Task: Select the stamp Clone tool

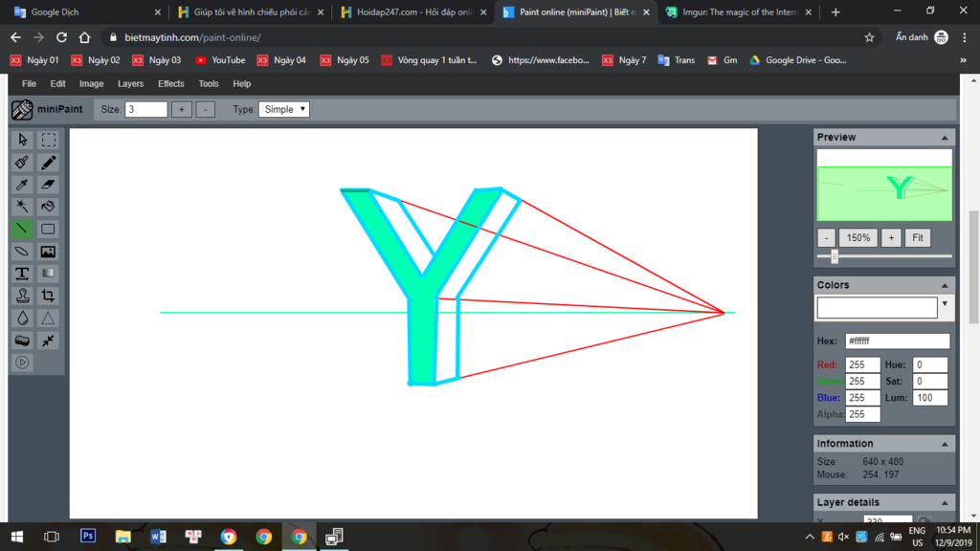Action: pos(23,296)
